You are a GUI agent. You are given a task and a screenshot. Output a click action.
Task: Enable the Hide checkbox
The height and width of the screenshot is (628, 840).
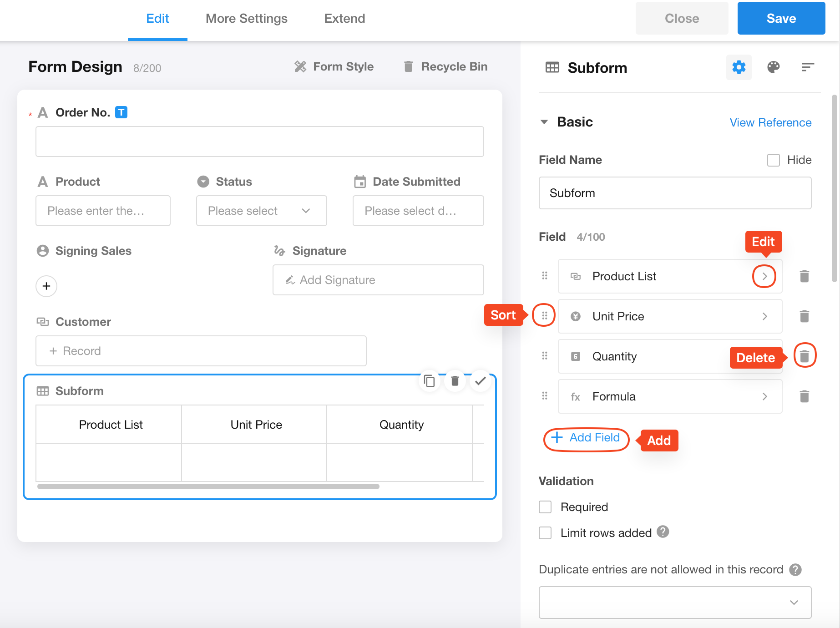[773, 160]
